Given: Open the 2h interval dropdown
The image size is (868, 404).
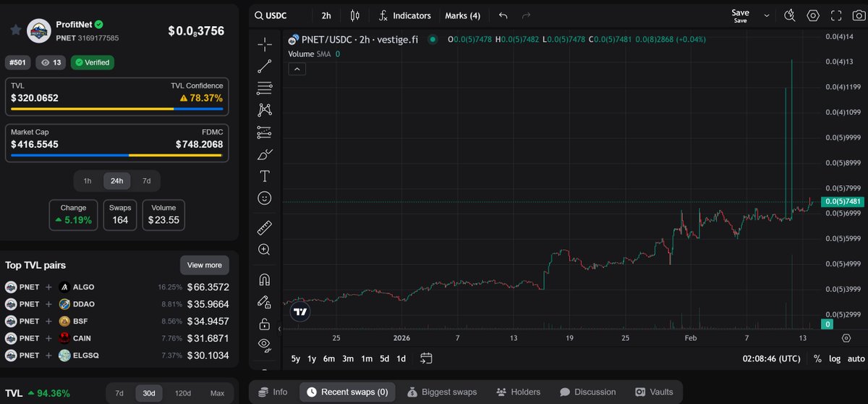Looking at the screenshot, I should point(326,15).
